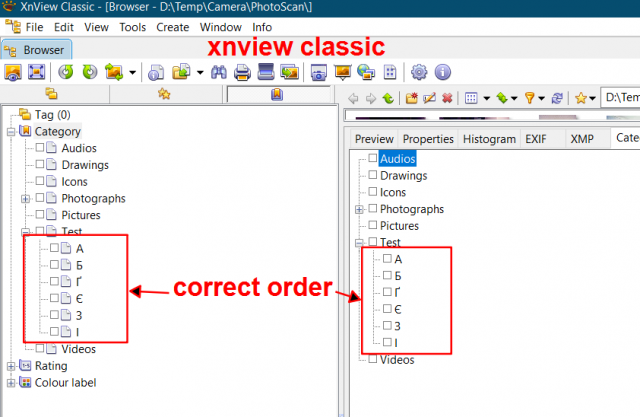
Task: Tick the Drawings checkbox in right panel
Action: tap(372, 175)
